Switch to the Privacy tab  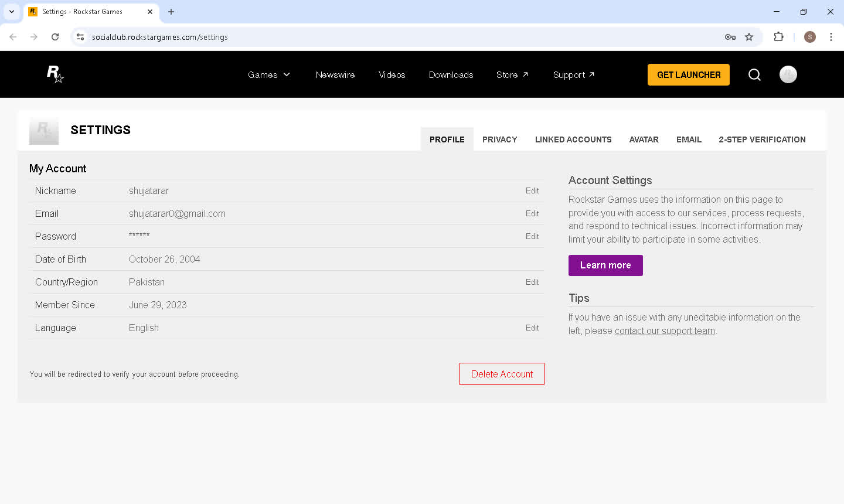click(499, 139)
